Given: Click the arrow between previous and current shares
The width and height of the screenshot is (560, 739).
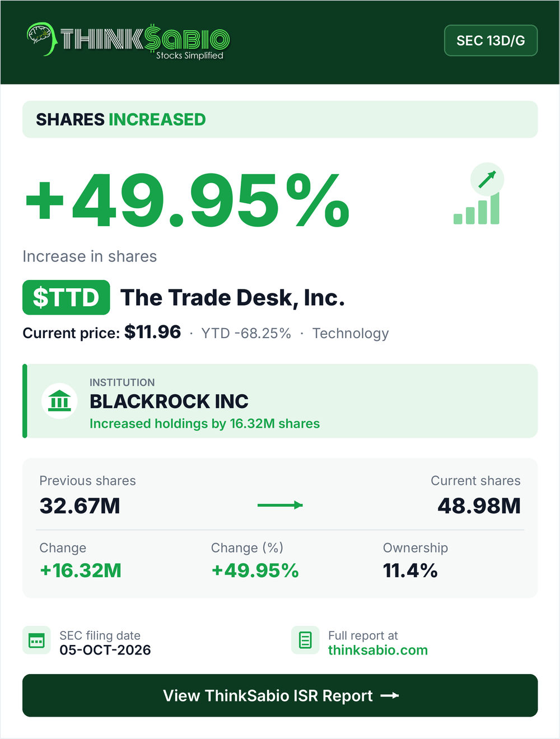Looking at the screenshot, I should pos(280,505).
